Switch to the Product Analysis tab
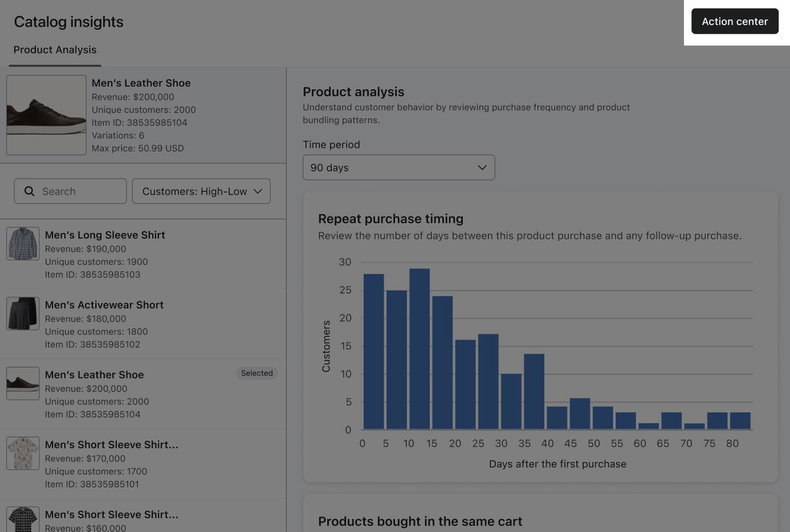This screenshot has width=790, height=532. click(55, 50)
